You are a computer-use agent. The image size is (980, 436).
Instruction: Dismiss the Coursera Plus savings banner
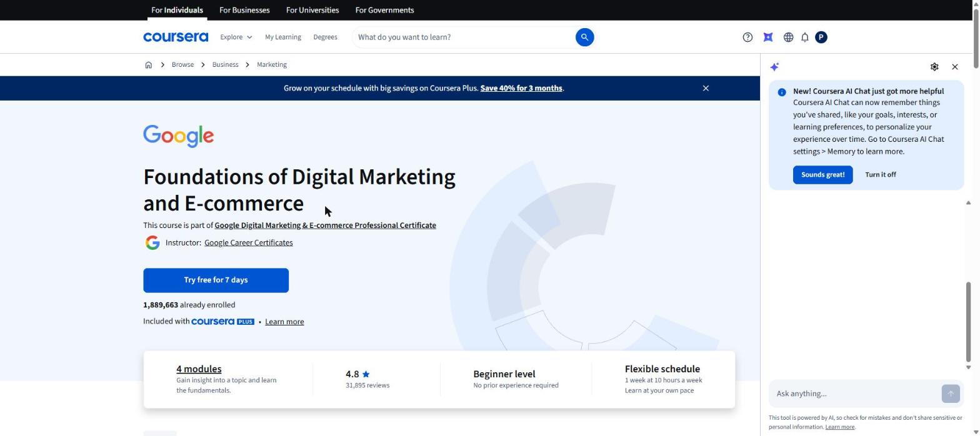[x=706, y=88]
